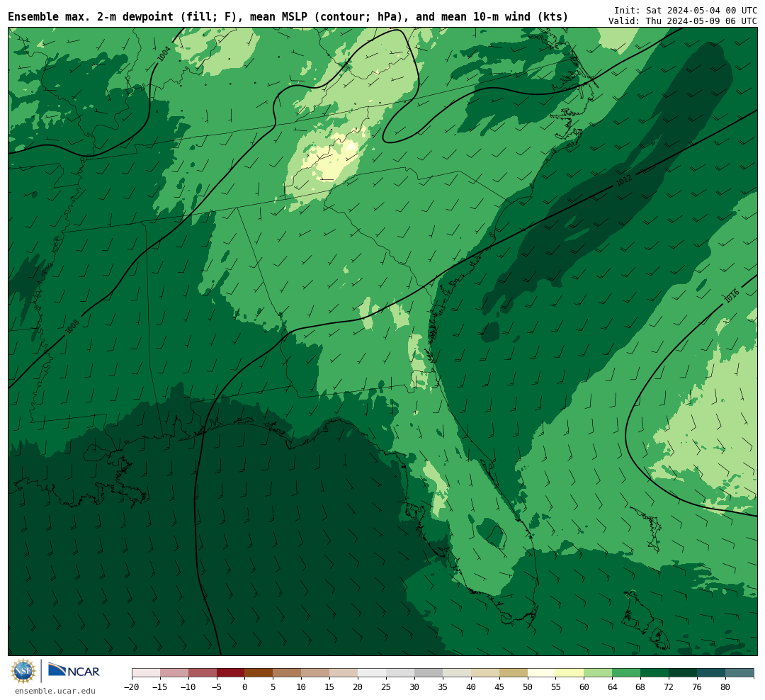Click the beige swatch between 40 and 45
Image resolution: width=765 pixels, height=700 pixels.
[x=485, y=673]
